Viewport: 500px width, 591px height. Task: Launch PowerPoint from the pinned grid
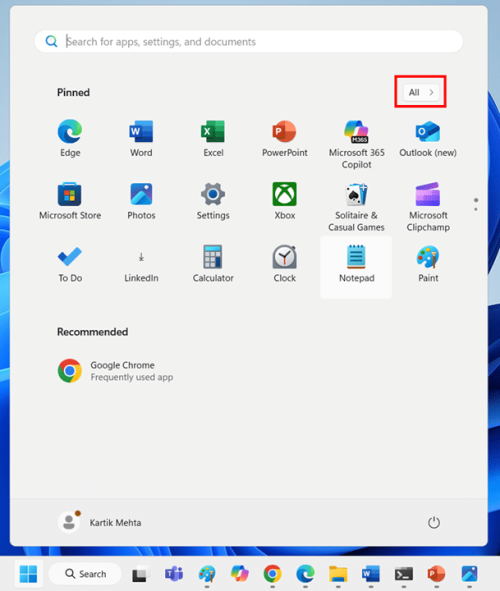tap(284, 138)
